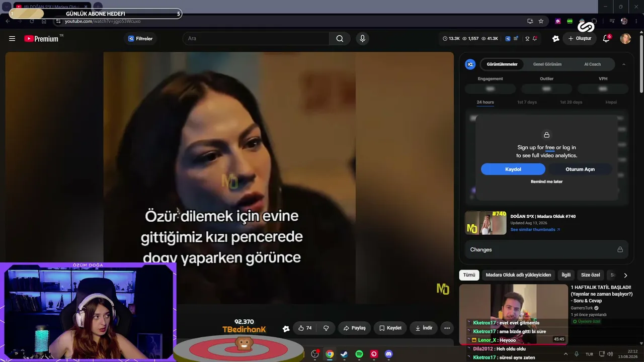This screenshot has height=362, width=644.
Task: Open the account avatar menu
Action: (625, 39)
